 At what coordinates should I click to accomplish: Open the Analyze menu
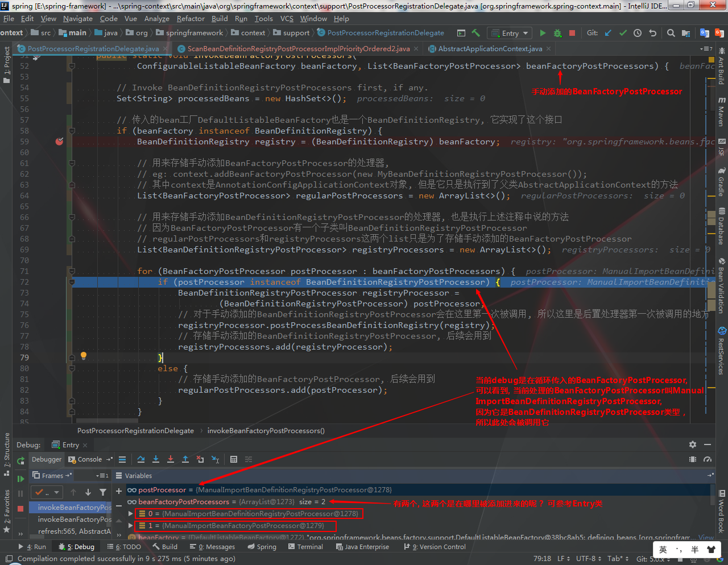tap(157, 19)
